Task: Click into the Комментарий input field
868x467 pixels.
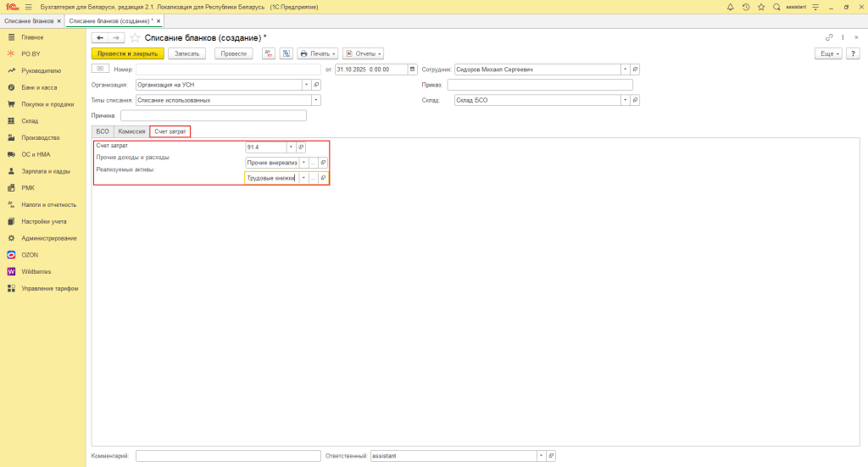Action: (x=227, y=456)
